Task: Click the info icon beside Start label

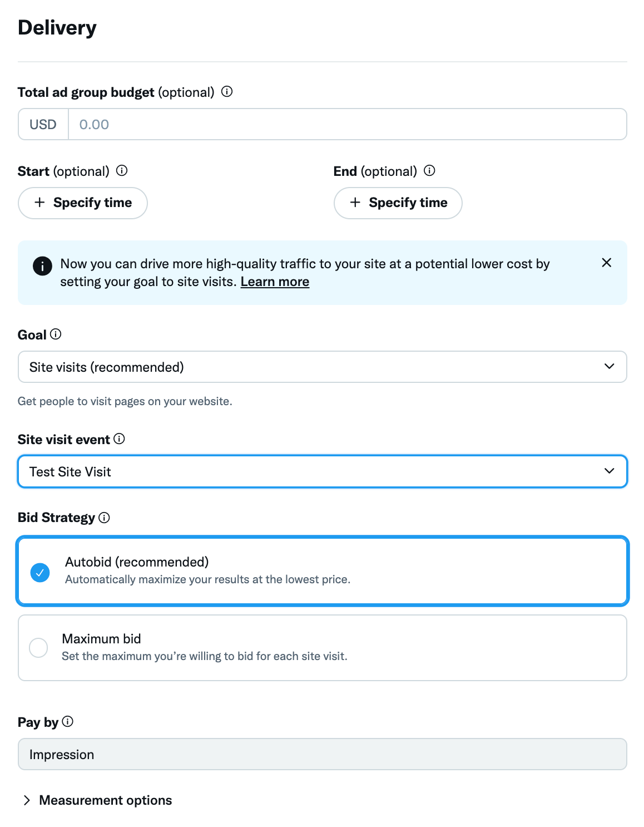Action: [122, 171]
